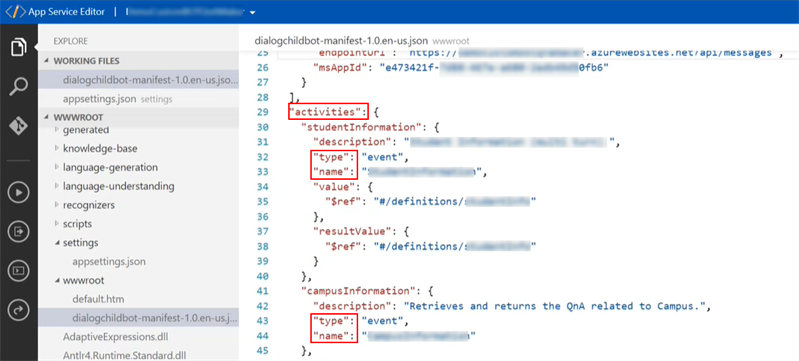
Task: Click "name" key on line 33
Action: pos(331,171)
